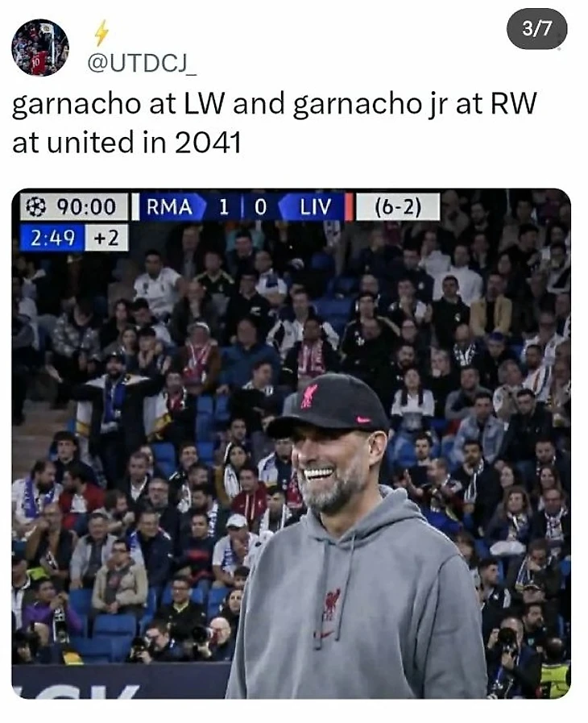Click the orange bar beside LIV label
The width and height of the screenshot is (588, 723).
(x=349, y=206)
